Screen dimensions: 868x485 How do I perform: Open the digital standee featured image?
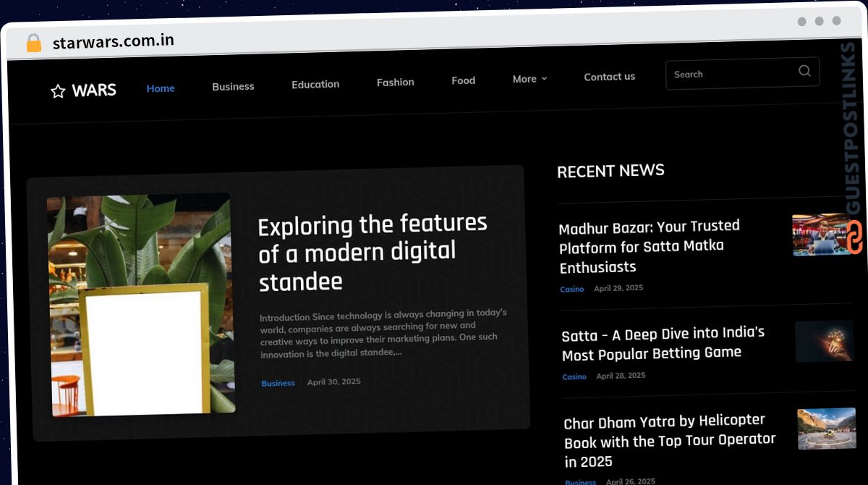[x=141, y=305]
